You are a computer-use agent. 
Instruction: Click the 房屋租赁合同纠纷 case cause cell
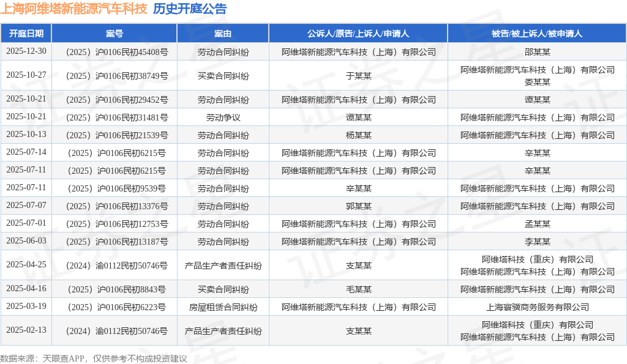point(223,307)
